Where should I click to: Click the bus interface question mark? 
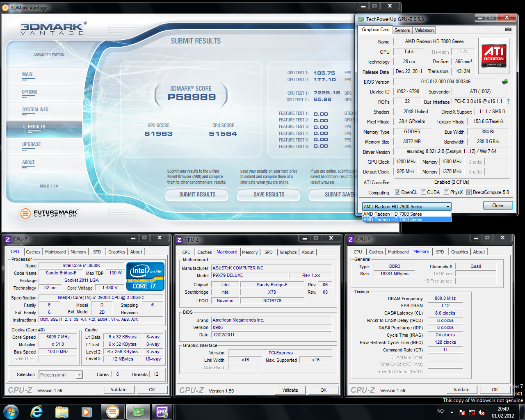(x=508, y=101)
